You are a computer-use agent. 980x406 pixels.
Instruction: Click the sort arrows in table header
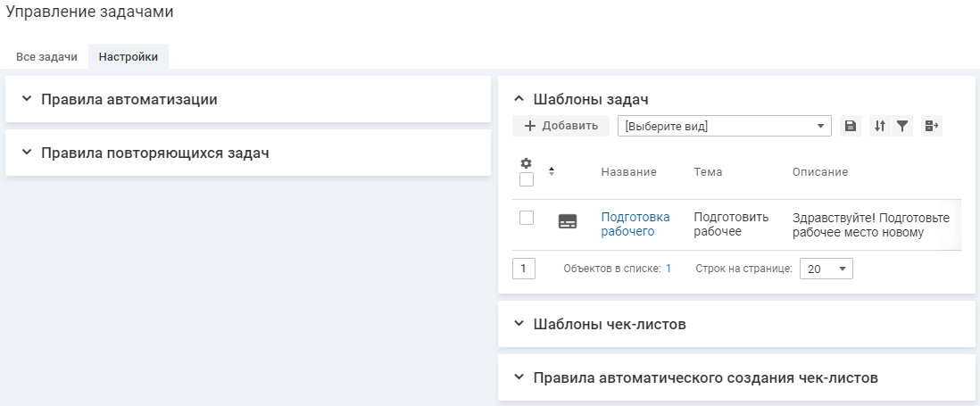552,171
